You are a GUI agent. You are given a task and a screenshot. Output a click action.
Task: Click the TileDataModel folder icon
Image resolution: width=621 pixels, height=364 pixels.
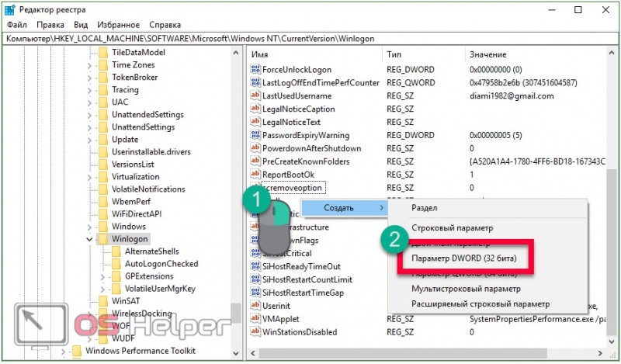(x=103, y=52)
